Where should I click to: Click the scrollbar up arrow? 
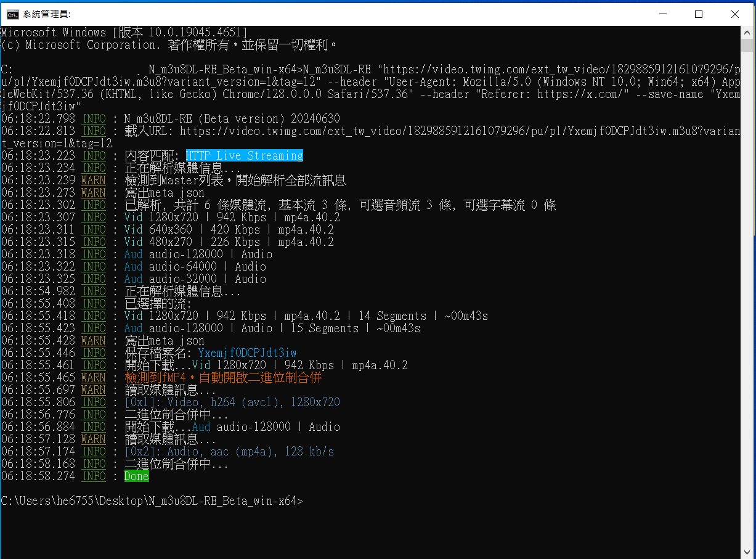coord(746,32)
